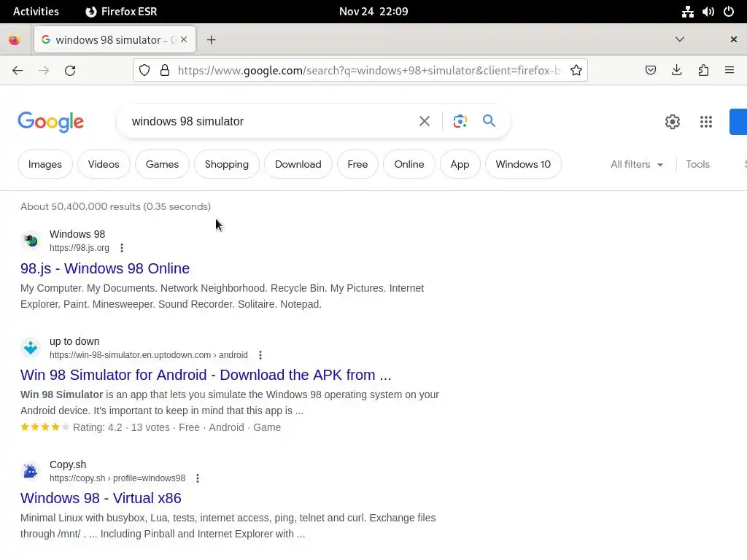Go to Google logo homepage
Image resolution: width=747 pixels, height=560 pixels.
click(x=51, y=122)
